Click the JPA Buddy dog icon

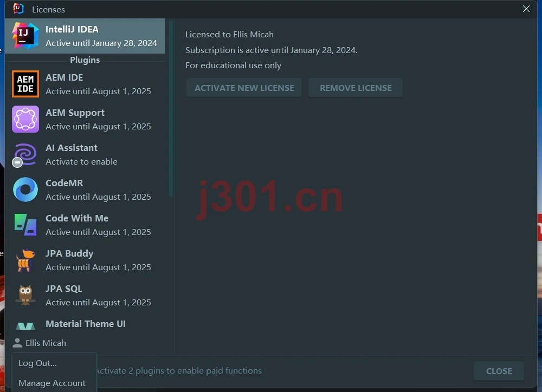(x=25, y=260)
